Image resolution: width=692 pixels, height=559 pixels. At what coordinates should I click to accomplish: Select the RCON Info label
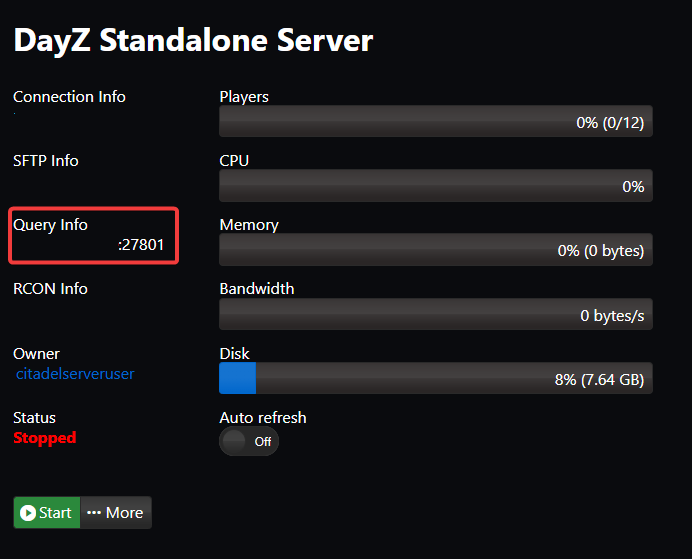50,289
